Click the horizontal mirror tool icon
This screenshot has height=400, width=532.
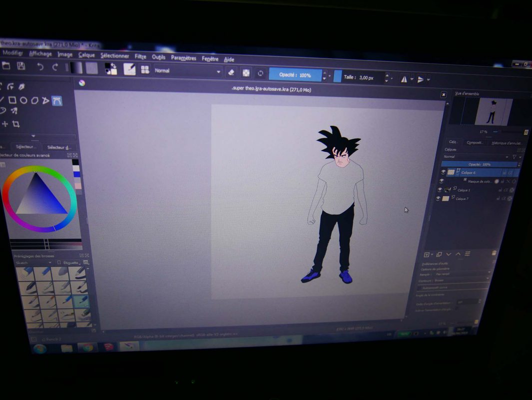(x=404, y=79)
